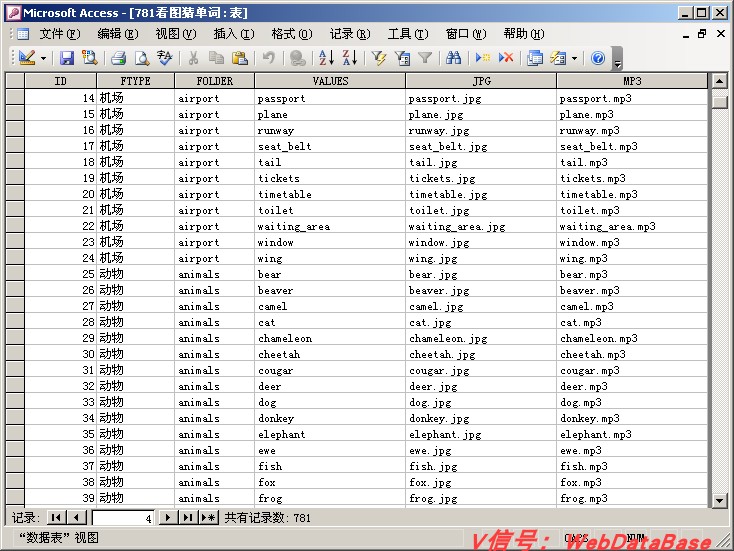Copy selection icon
Viewport: 734px width, 551px height.
[216, 58]
